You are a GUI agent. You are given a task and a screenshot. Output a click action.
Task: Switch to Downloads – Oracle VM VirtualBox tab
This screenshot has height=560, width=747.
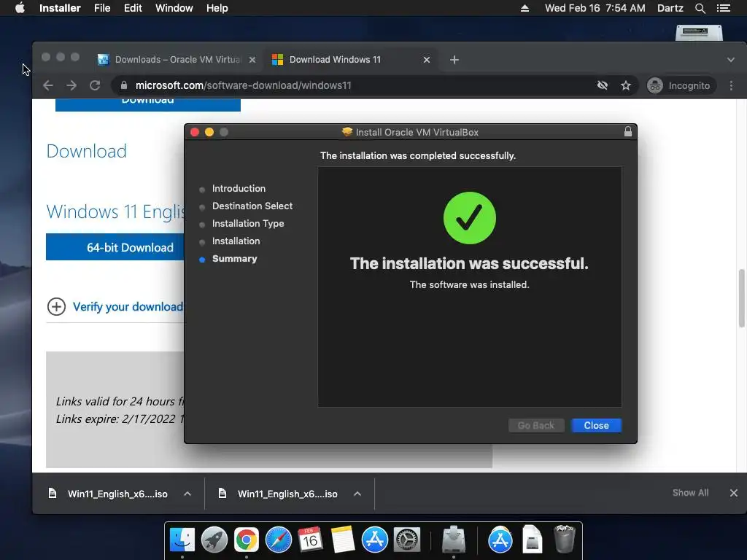[177, 60]
